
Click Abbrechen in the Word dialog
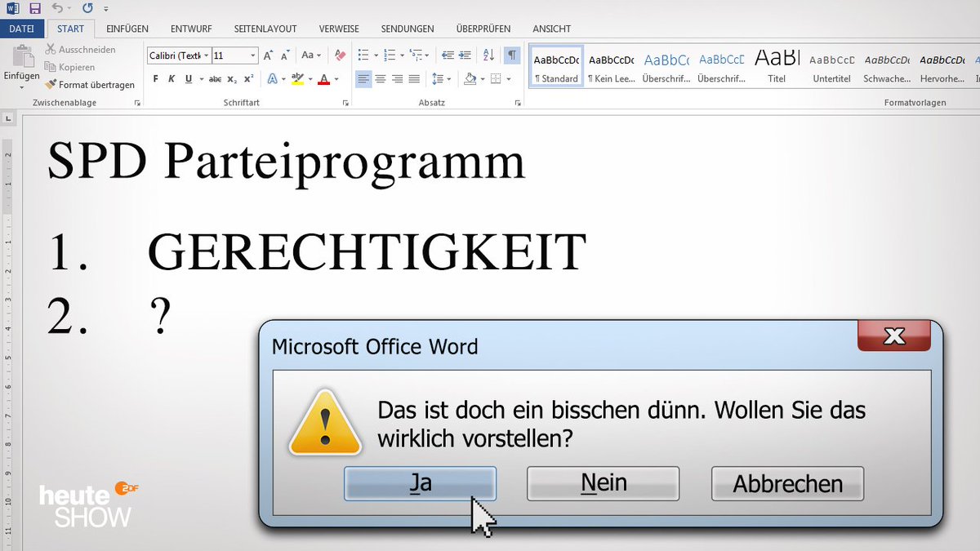click(787, 483)
